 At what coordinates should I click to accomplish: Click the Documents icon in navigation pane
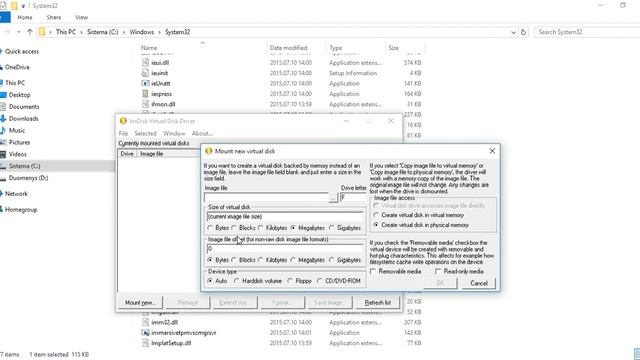3,107
